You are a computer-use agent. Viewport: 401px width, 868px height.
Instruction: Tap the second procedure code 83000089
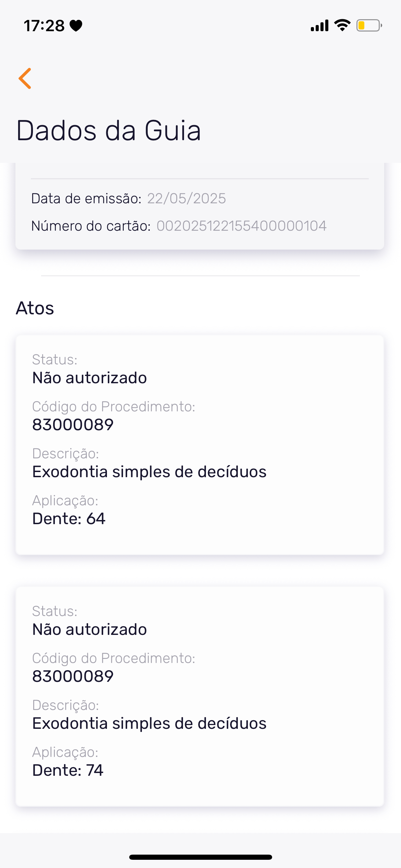73,676
